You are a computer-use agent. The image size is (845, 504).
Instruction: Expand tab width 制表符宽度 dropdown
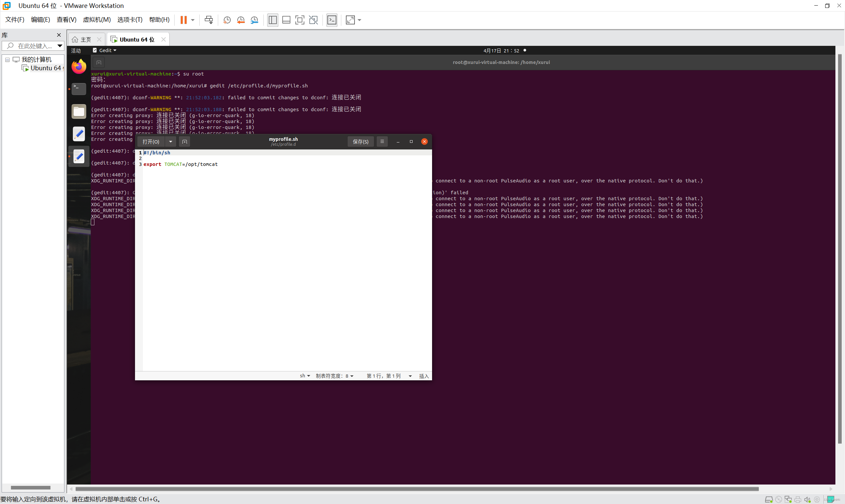(334, 376)
